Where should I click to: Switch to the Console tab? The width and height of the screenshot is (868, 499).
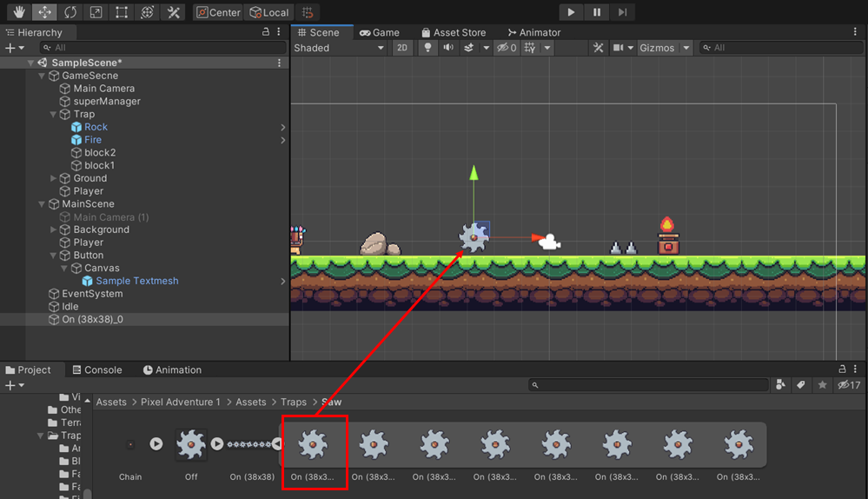tap(97, 370)
